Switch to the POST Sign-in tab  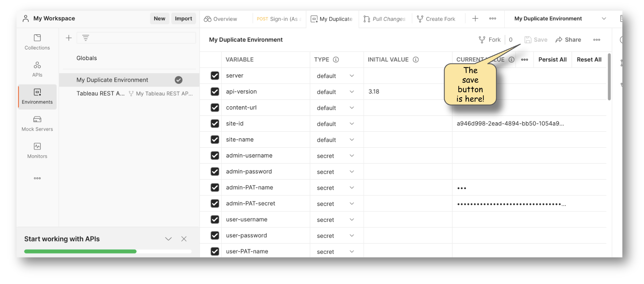pos(279,19)
